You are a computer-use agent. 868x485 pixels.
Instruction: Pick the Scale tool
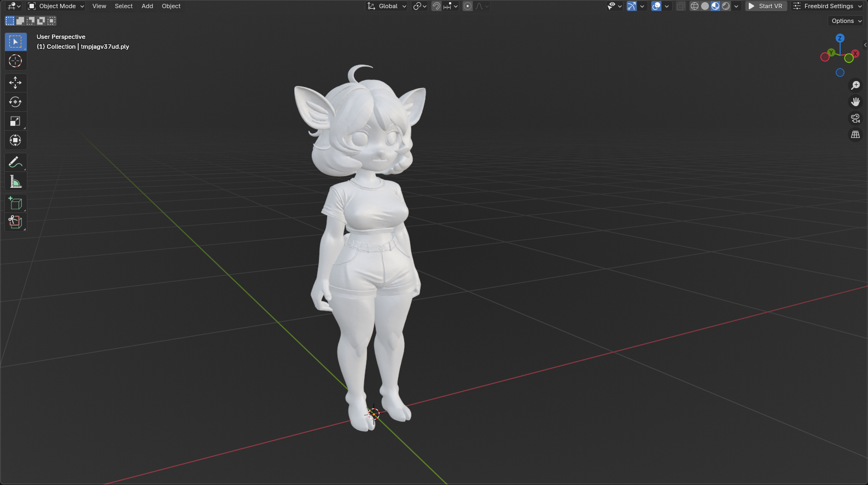15,121
